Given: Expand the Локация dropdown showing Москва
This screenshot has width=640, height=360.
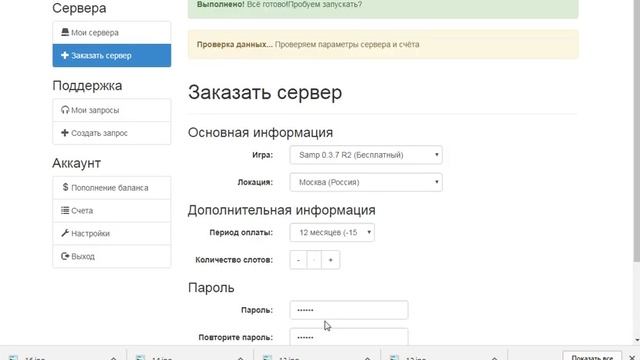Looking at the screenshot, I should point(366,182).
